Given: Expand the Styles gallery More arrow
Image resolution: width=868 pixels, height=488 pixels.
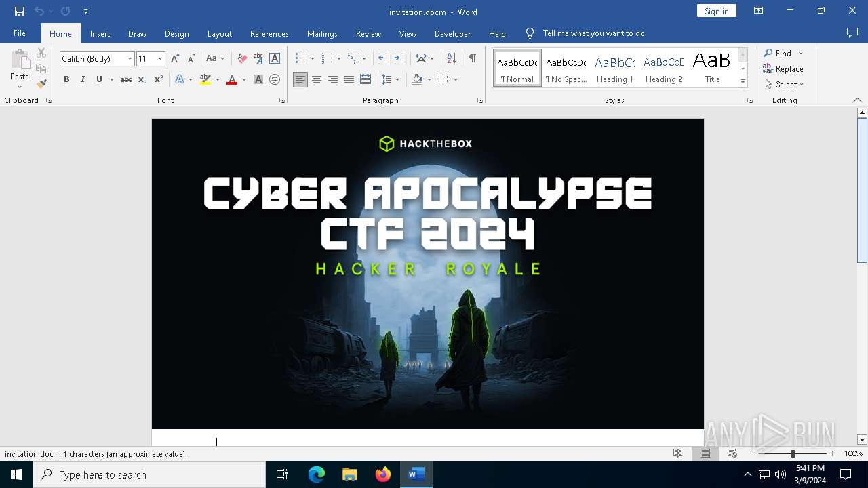Looking at the screenshot, I should [743, 82].
